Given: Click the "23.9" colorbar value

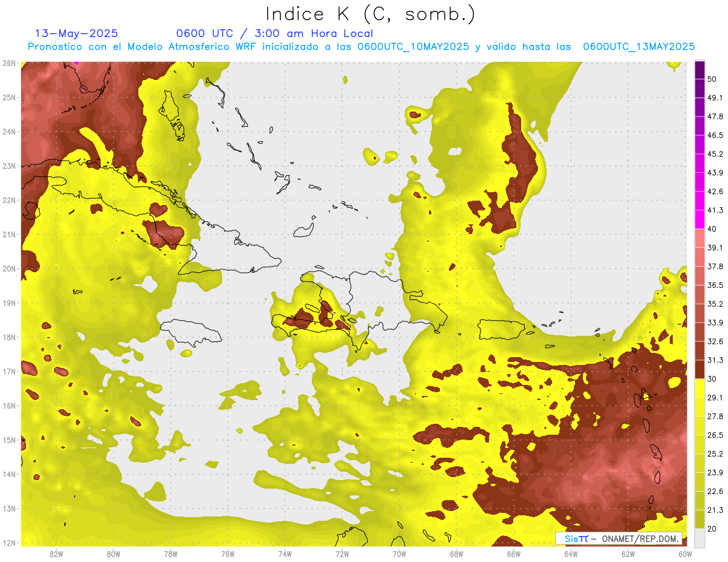Looking at the screenshot, I should 715,473.
